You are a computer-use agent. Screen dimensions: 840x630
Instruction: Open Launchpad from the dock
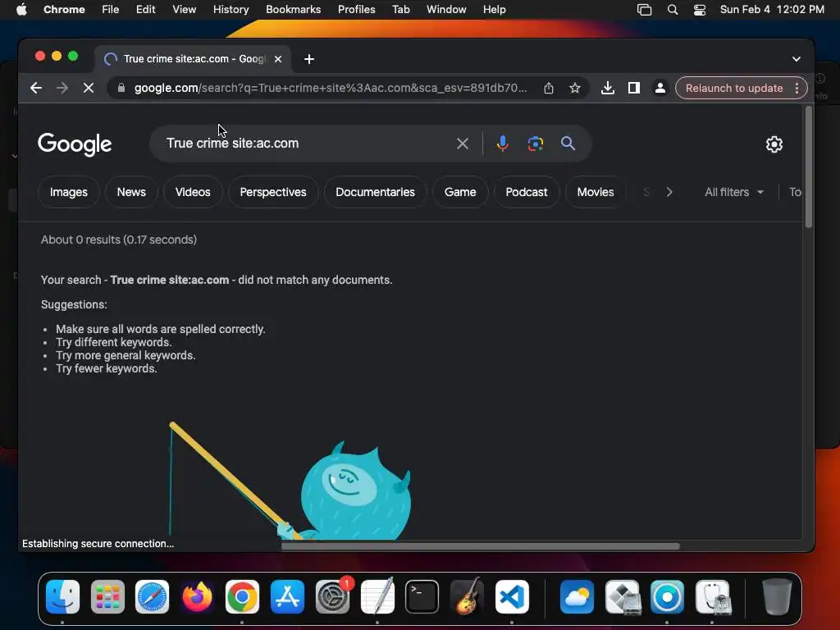click(x=107, y=596)
